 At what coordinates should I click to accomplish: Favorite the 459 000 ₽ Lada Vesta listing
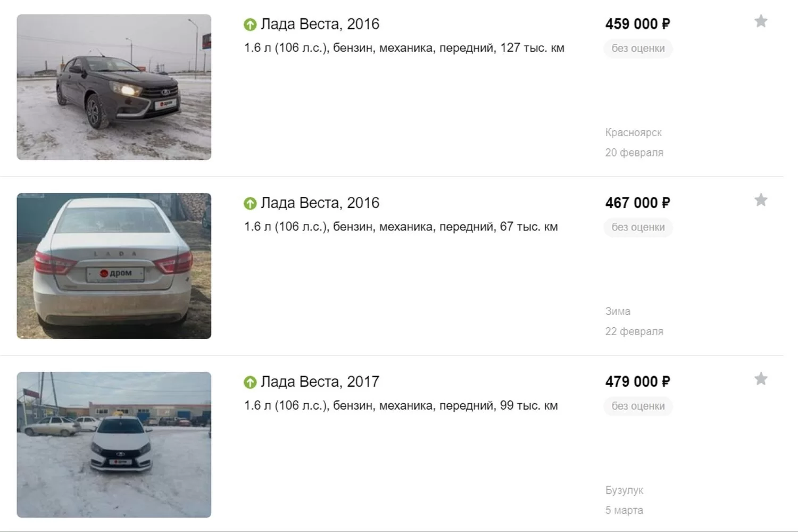[x=761, y=21]
